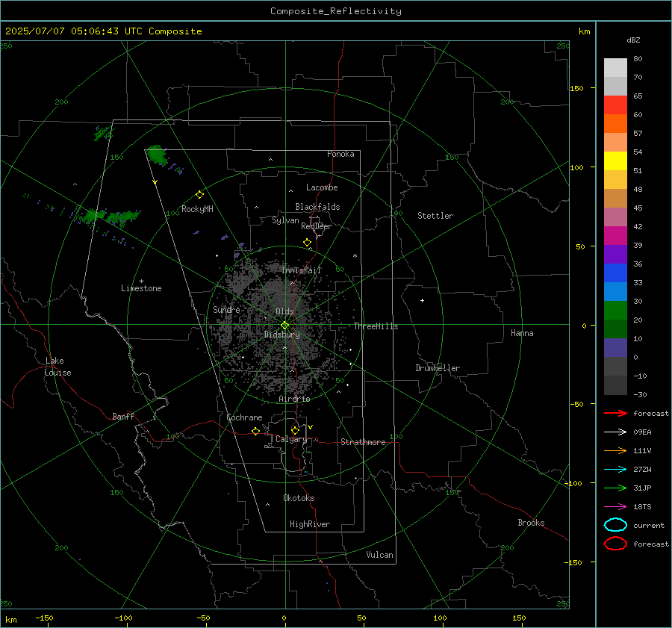Viewport: 672px width, 628px height.
Task: Click the Okotoks label
Action: 299,497
